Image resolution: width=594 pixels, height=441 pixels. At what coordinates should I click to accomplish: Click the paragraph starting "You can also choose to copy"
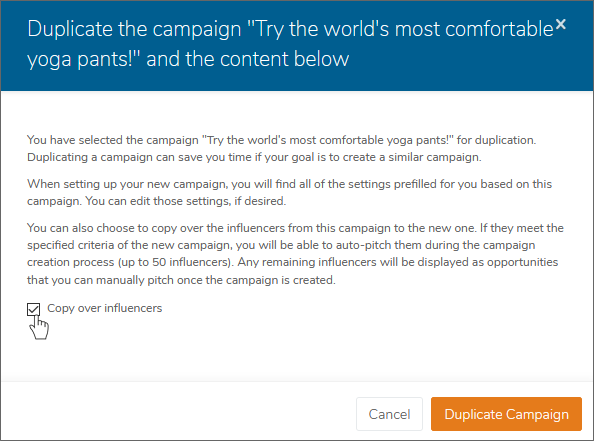point(295,254)
